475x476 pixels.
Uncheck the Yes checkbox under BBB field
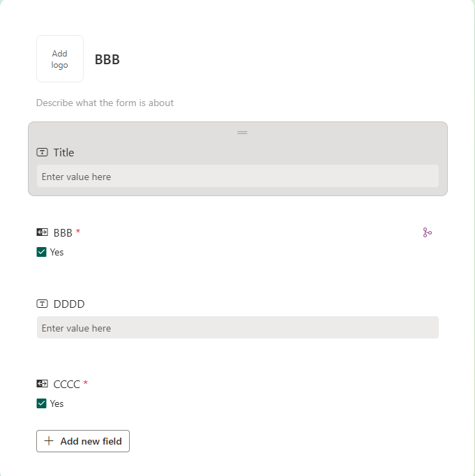pyautogui.click(x=42, y=252)
